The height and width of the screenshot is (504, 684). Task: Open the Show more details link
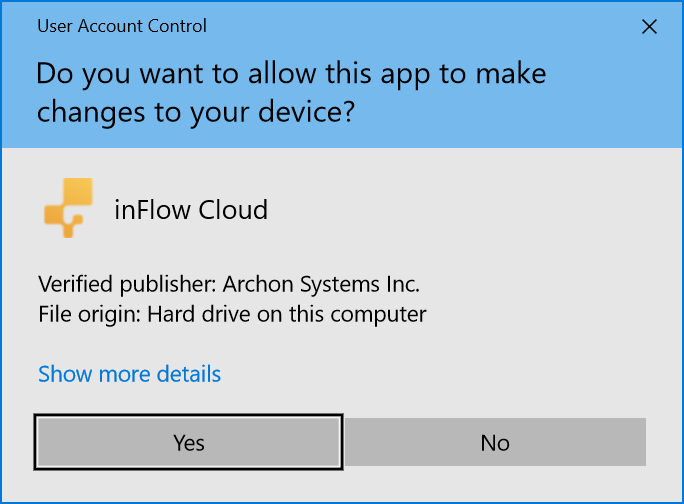pos(130,374)
